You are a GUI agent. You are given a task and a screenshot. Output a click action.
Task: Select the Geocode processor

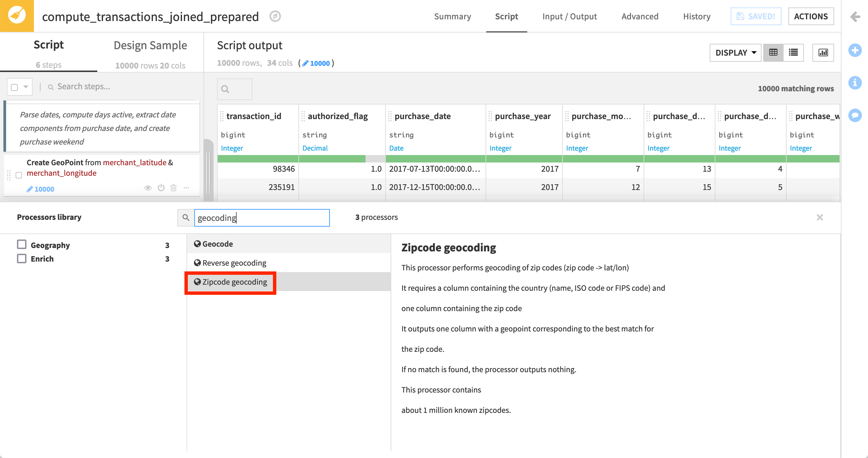(x=289, y=244)
